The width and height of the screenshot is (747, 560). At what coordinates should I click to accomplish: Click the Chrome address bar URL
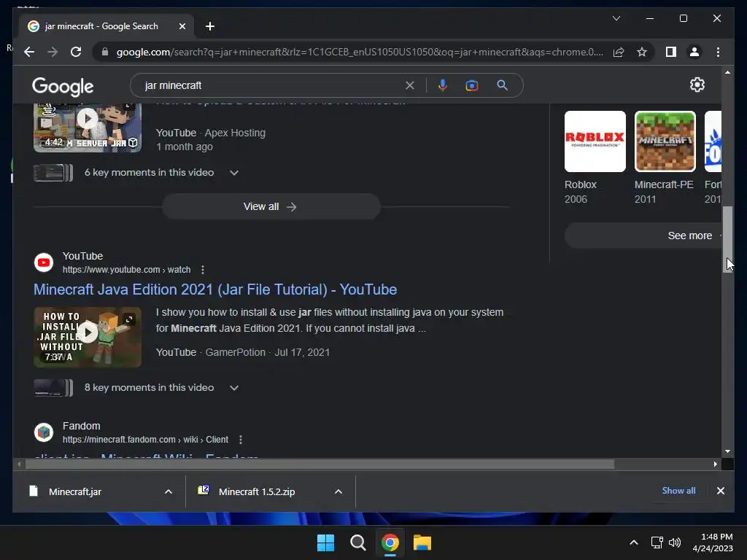click(360, 52)
